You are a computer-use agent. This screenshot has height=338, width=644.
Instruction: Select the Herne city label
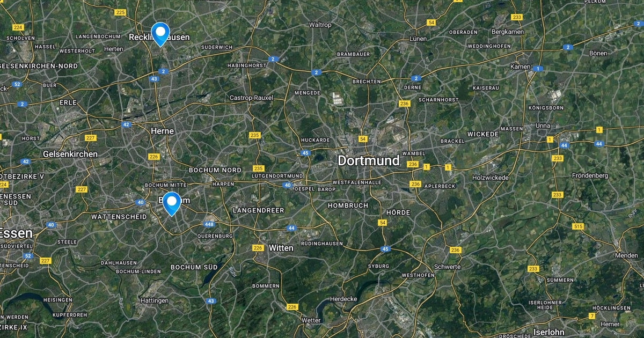coord(162,130)
